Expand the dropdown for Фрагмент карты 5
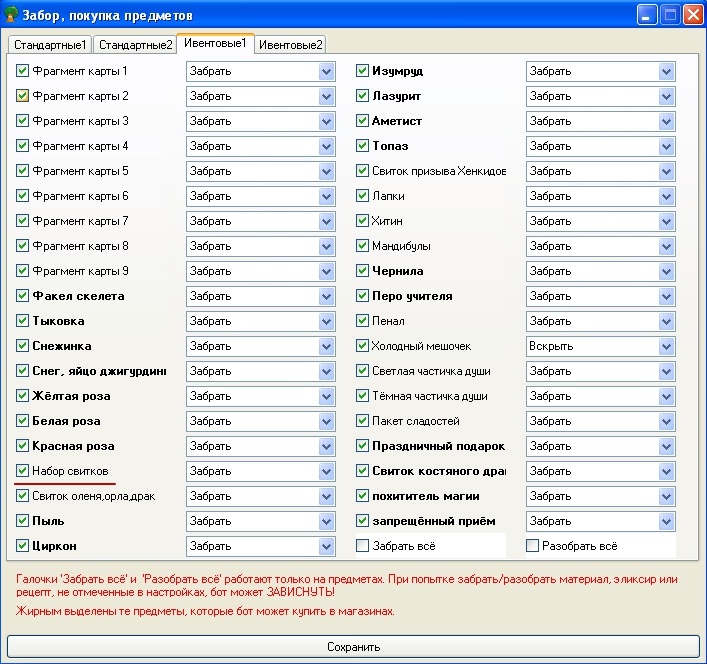The width and height of the screenshot is (707, 664). 326,171
